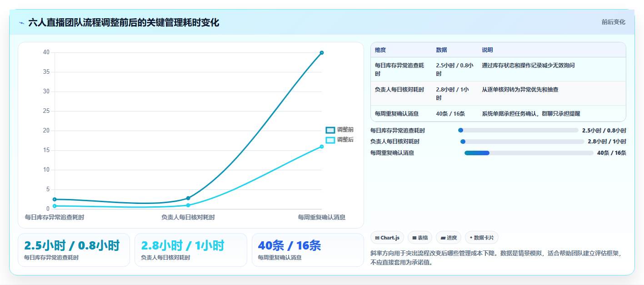Click progress row value 2.8小时 / 1小时
The width and height of the screenshot is (644, 285).
pos(607,142)
